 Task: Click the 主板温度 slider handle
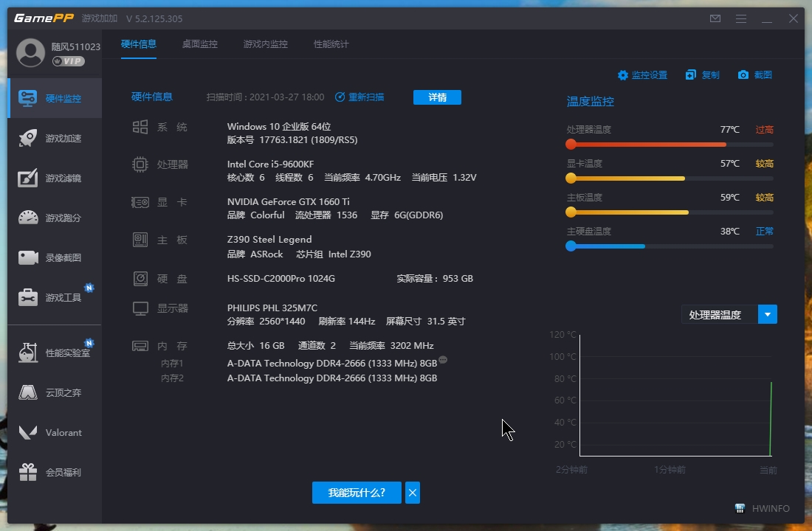(x=571, y=212)
